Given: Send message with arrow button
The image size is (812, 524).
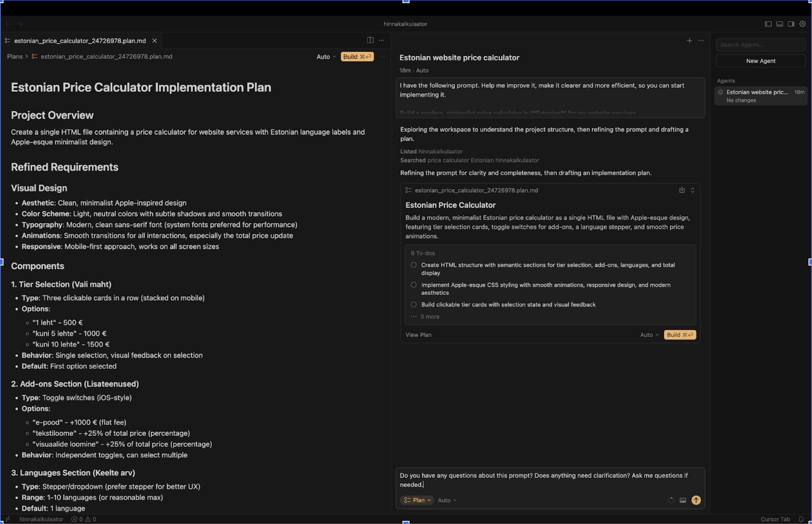Looking at the screenshot, I should pyautogui.click(x=696, y=500).
